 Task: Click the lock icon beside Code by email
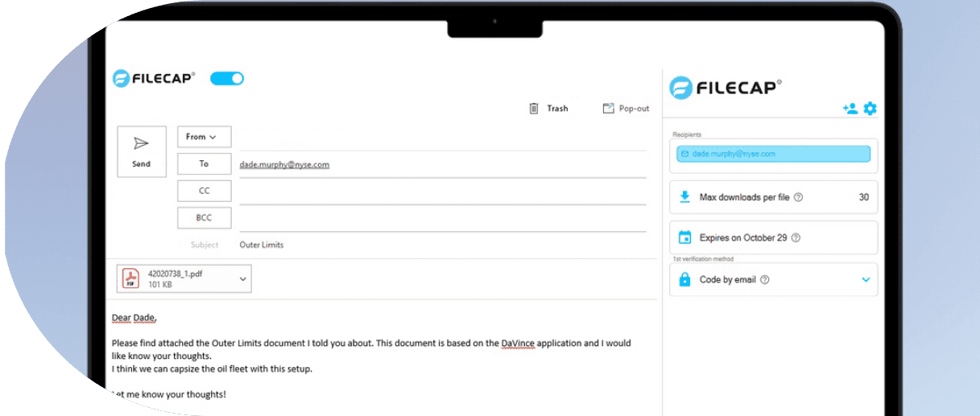[x=685, y=280]
